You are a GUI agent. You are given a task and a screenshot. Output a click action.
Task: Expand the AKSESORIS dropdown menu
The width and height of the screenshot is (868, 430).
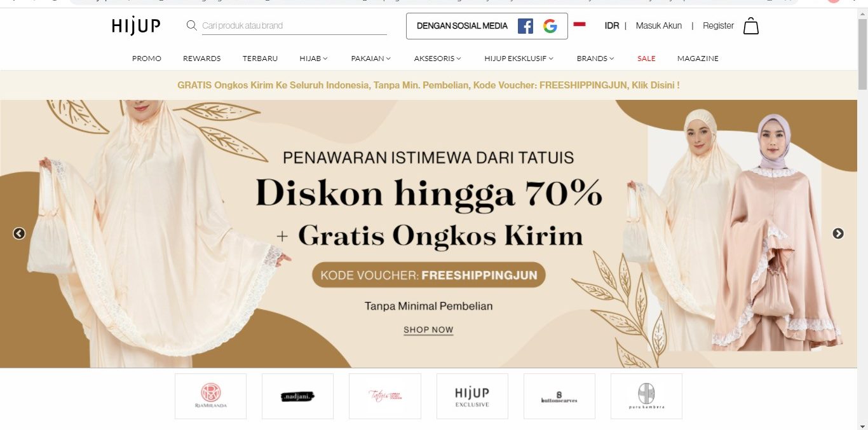[x=437, y=59]
